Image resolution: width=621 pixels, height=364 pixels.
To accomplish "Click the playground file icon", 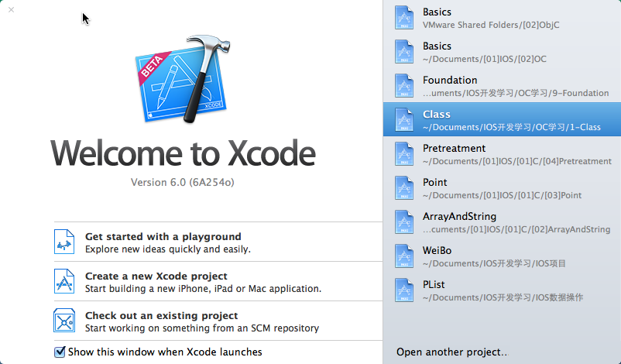I will pyautogui.click(x=64, y=242).
